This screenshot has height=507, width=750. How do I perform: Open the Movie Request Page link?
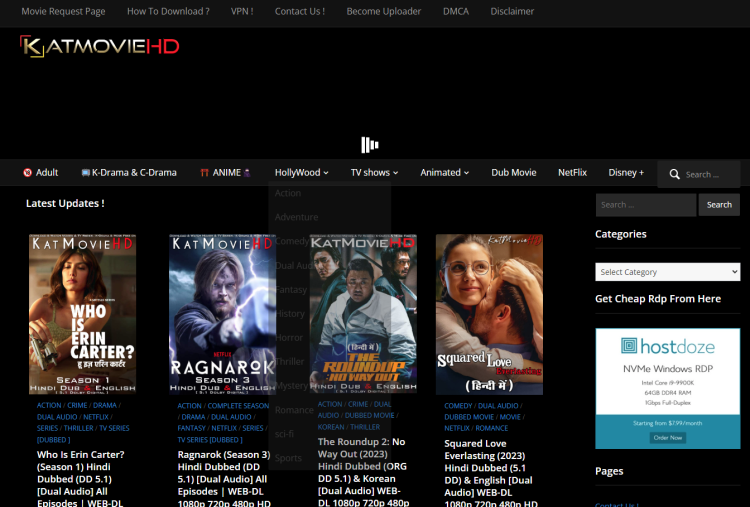coord(63,11)
